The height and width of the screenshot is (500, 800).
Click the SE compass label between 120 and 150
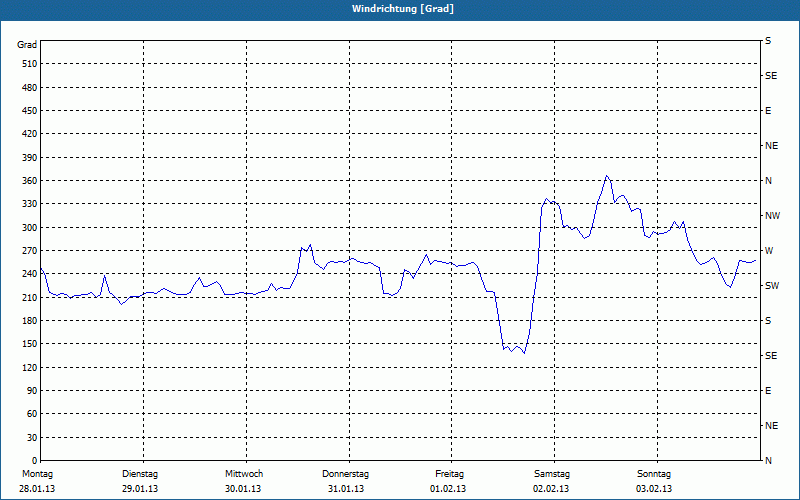click(x=771, y=356)
